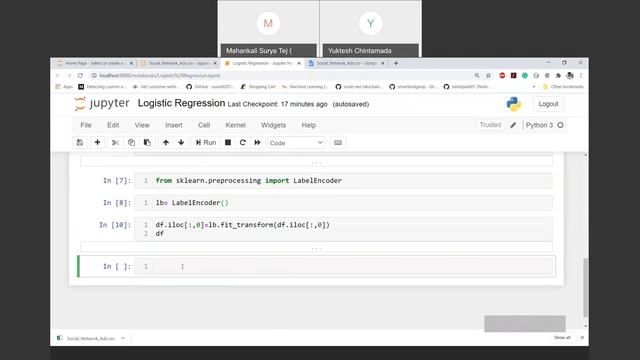
Task: Open the Kernel menu
Action: click(236, 125)
